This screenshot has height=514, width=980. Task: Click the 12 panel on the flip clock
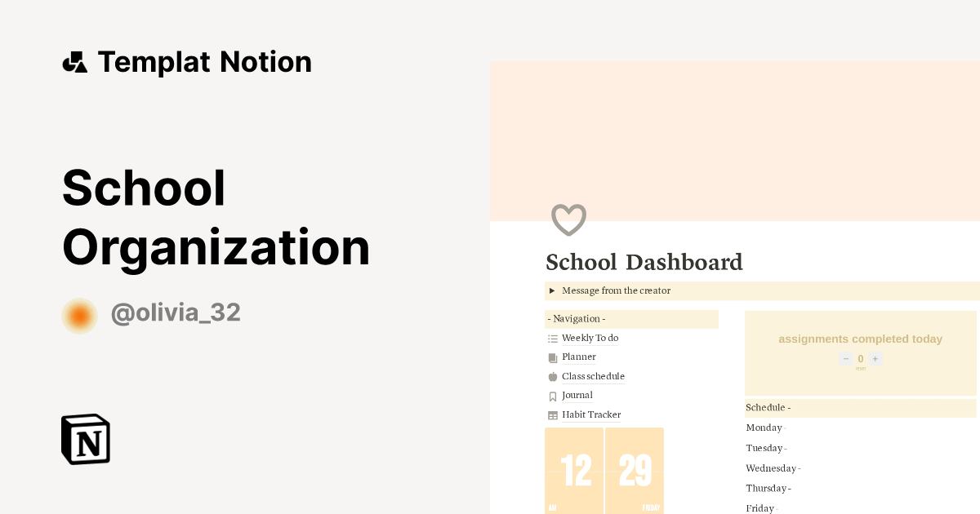[x=573, y=471]
